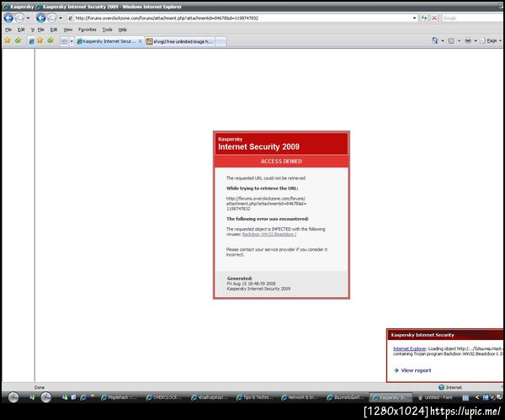Launch Internet Explorer from Quick Launch

click(83, 397)
